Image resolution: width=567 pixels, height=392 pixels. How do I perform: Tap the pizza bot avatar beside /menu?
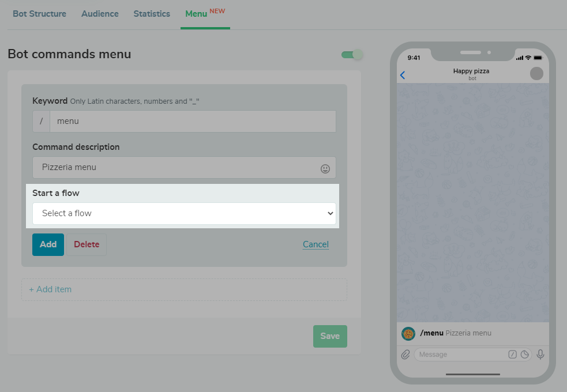(x=408, y=333)
